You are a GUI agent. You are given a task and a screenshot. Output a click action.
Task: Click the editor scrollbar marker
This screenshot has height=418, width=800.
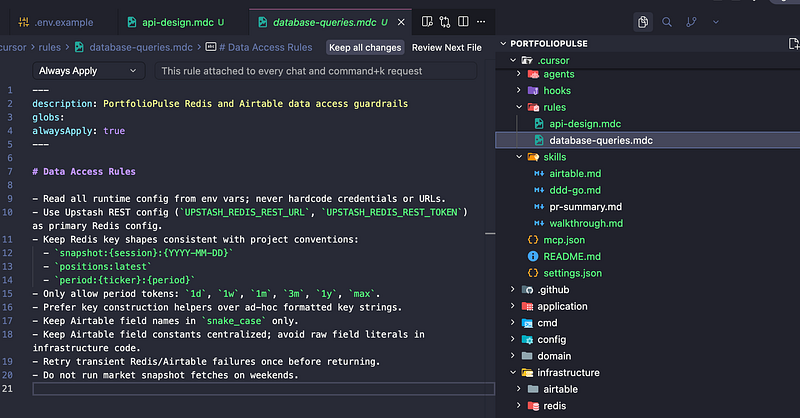(490, 233)
